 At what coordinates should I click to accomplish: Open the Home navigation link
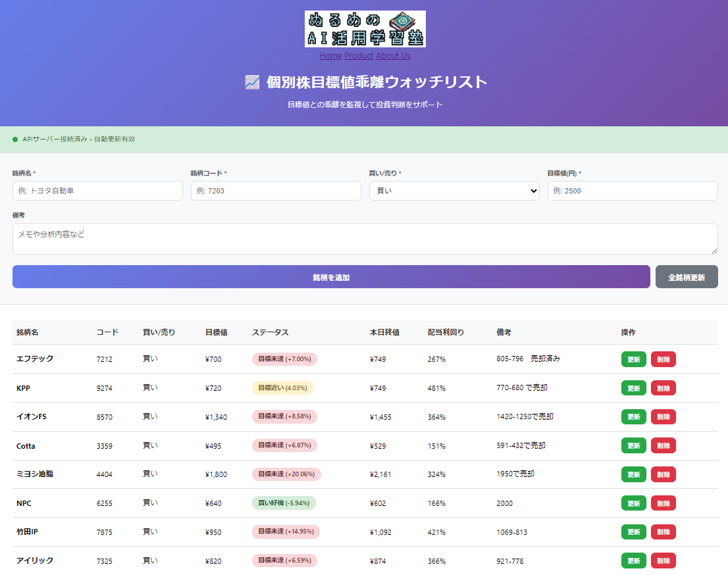coord(330,56)
